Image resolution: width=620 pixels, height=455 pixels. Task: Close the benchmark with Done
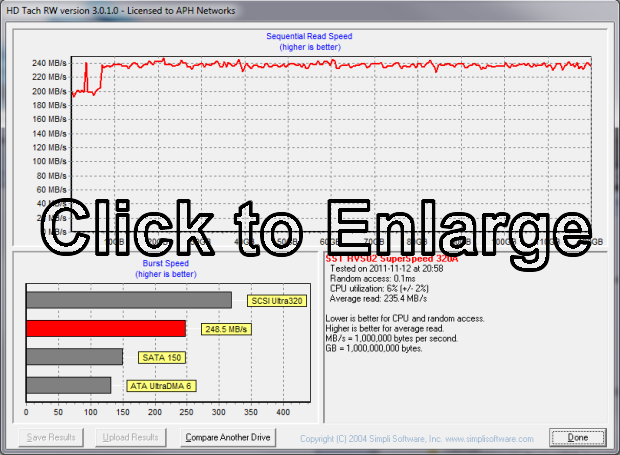tap(577, 437)
